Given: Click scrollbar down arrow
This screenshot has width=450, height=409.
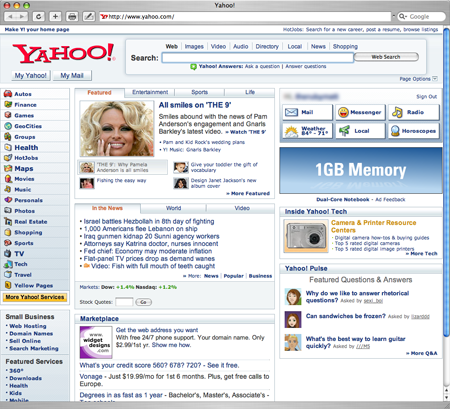Looking at the screenshot, I should (x=447, y=398).
